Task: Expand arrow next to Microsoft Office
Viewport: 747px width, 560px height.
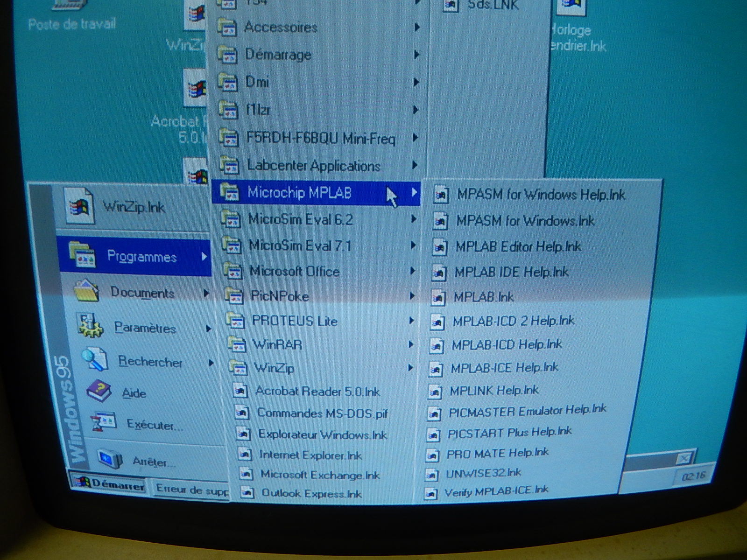Action: (x=412, y=271)
